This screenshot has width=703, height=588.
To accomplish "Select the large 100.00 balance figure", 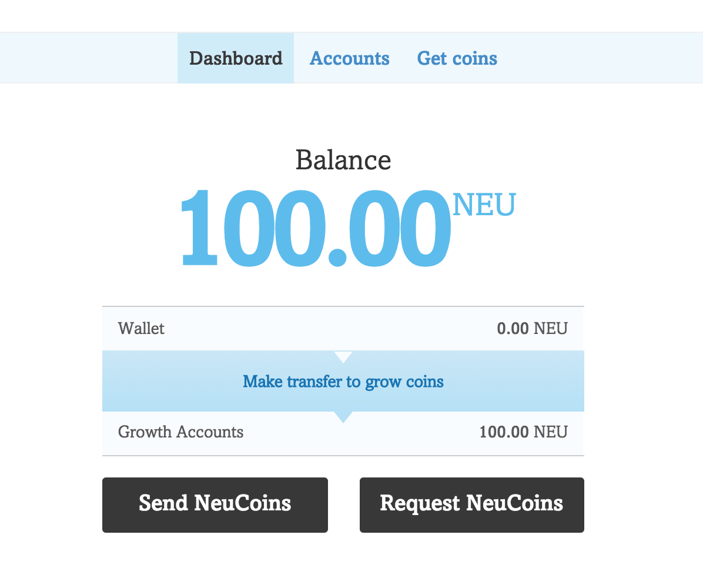I will [316, 228].
